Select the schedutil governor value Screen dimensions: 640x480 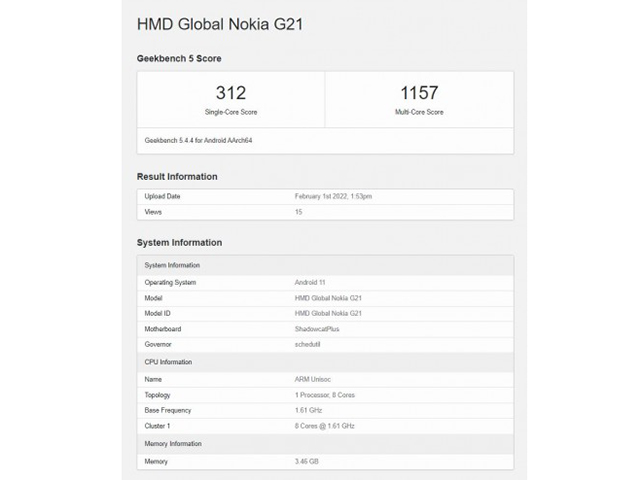[307, 344]
